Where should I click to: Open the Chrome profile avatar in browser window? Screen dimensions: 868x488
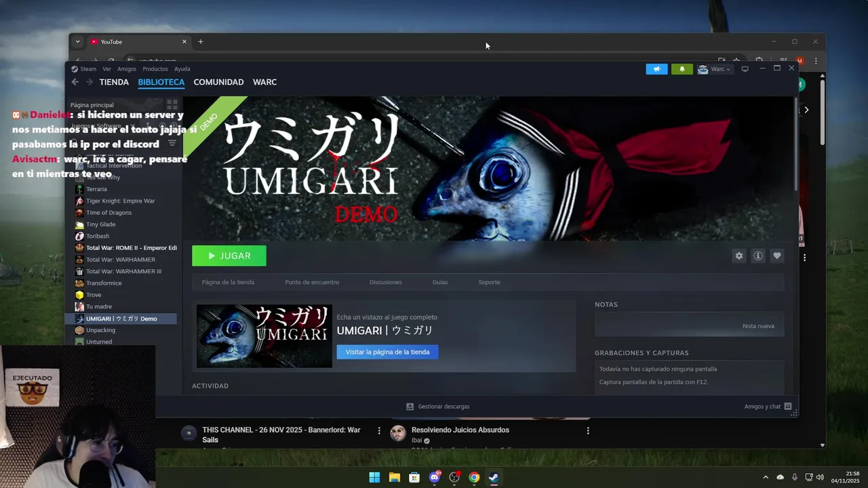click(800, 61)
